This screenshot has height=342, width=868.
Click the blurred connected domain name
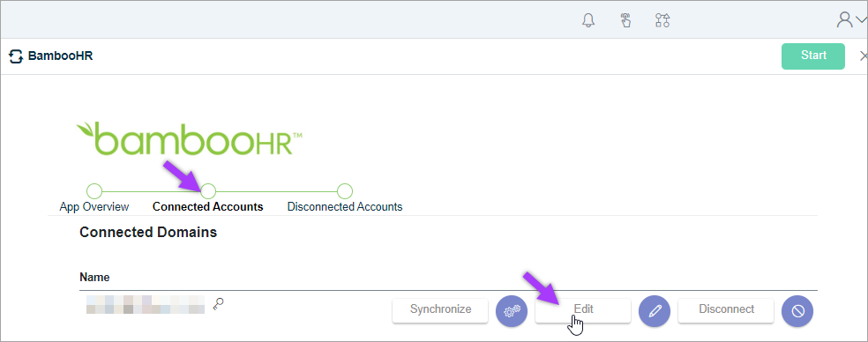pos(146,304)
